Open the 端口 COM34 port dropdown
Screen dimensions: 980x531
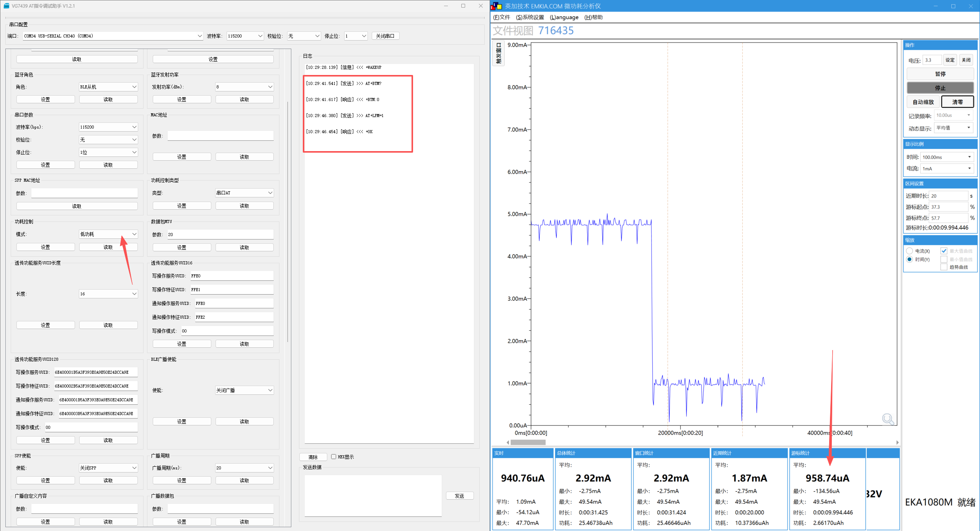coord(113,36)
